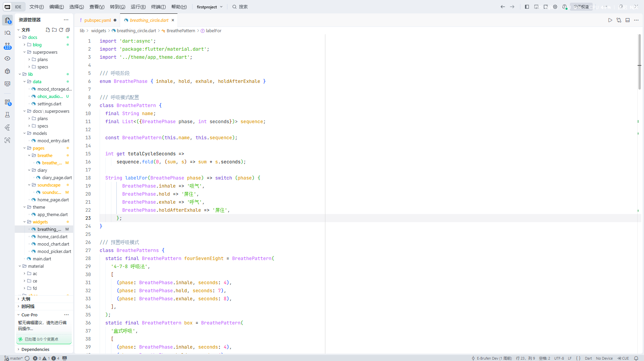Open the 编辑(E) menu

click(56, 7)
